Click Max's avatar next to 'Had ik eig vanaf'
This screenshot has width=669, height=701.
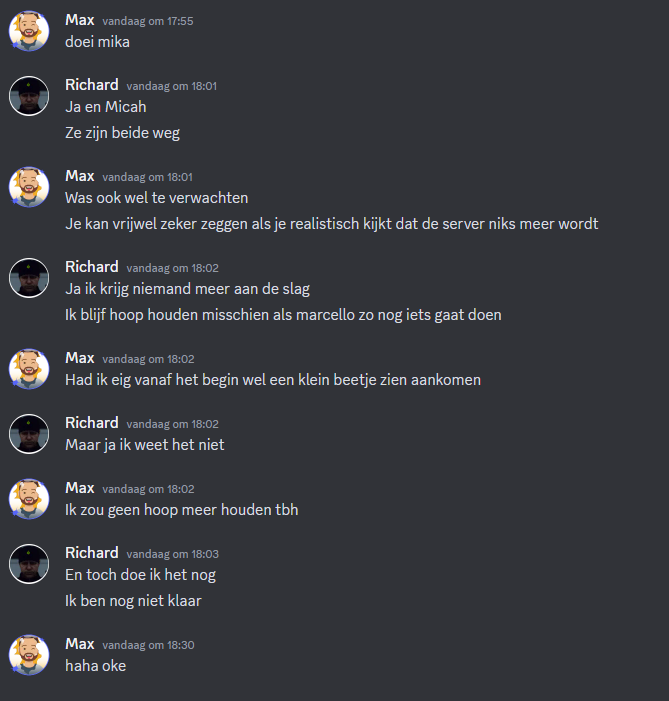click(x=29, y=369)
